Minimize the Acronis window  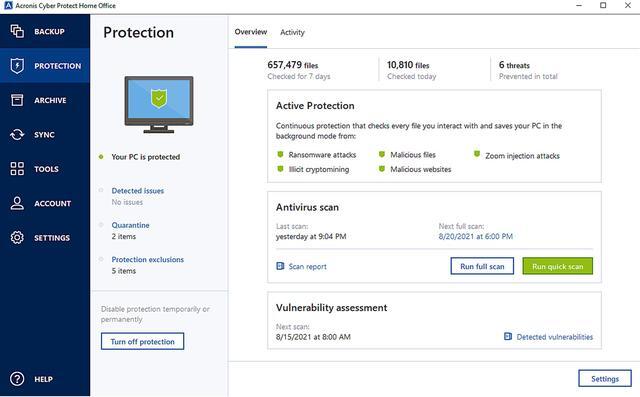click(579, 5)
